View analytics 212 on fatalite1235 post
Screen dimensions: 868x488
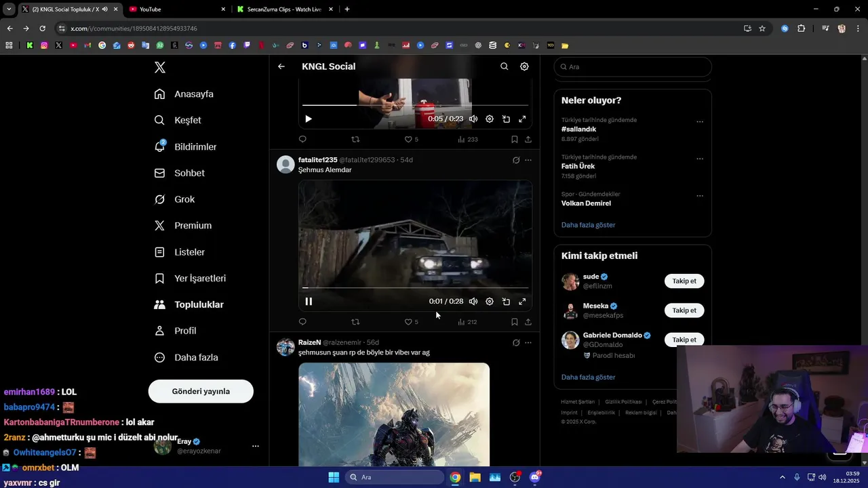pyautogui.click(x=467, y=322)
